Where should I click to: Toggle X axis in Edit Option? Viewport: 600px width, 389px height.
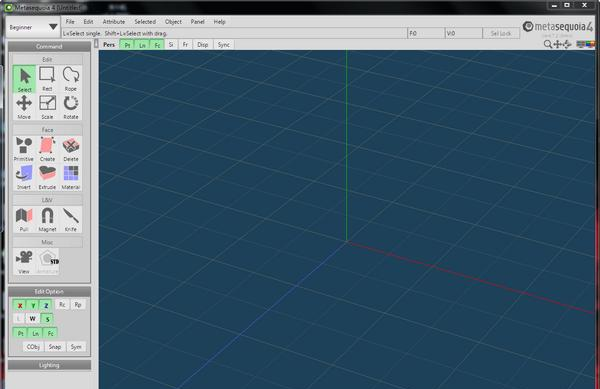pos(20,305)
